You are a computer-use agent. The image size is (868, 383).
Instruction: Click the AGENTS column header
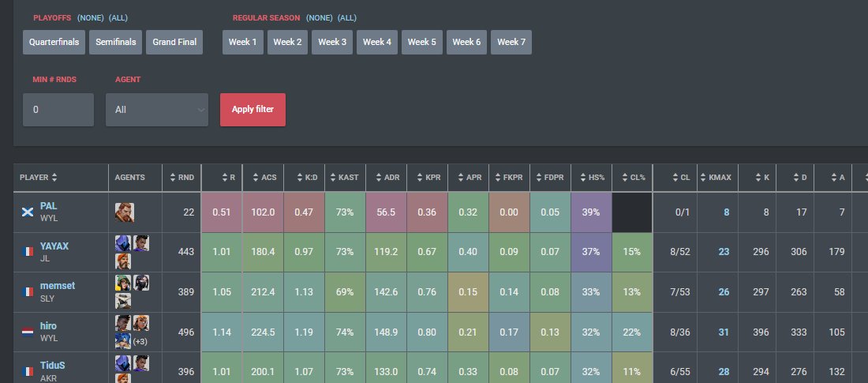coord(129,178)
